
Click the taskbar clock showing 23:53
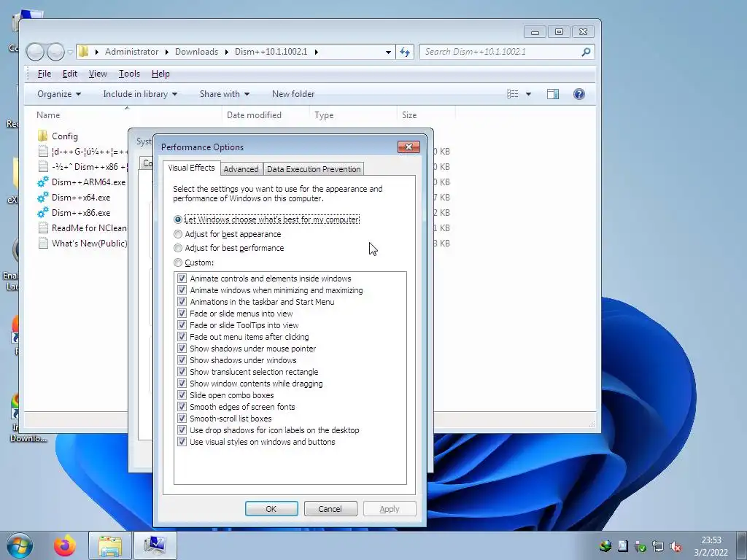point(711,546)
